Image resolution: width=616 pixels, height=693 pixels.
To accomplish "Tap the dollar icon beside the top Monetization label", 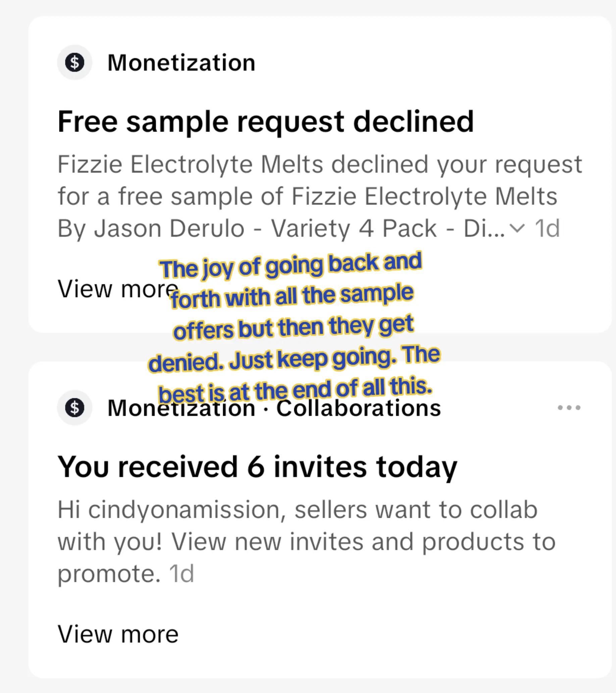I will (x=74, y=63).
